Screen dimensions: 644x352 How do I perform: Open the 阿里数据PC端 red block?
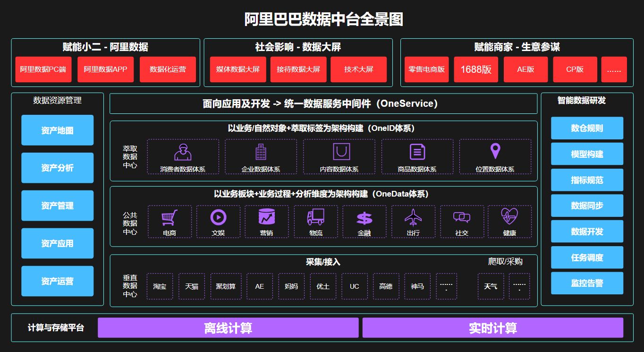coord(43,69)
